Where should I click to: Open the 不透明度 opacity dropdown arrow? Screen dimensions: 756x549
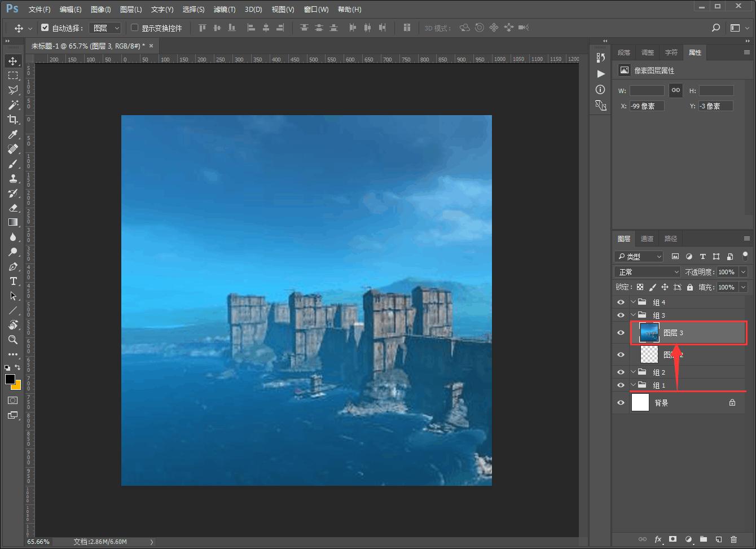(x=743, y=272)
